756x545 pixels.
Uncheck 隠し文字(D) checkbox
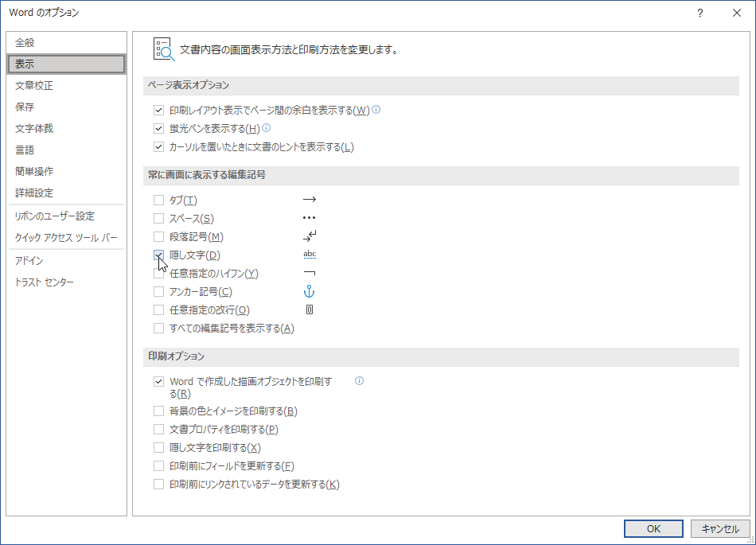158,255
